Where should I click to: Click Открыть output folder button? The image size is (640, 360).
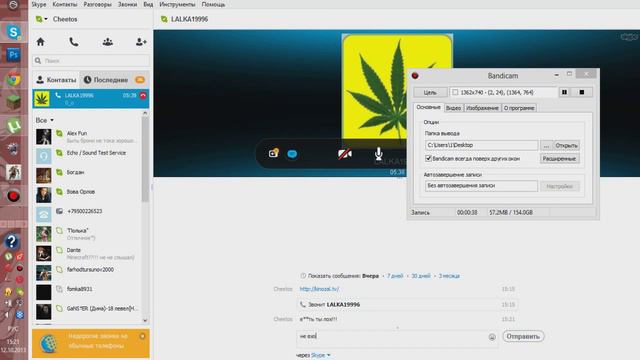(567, 145)
